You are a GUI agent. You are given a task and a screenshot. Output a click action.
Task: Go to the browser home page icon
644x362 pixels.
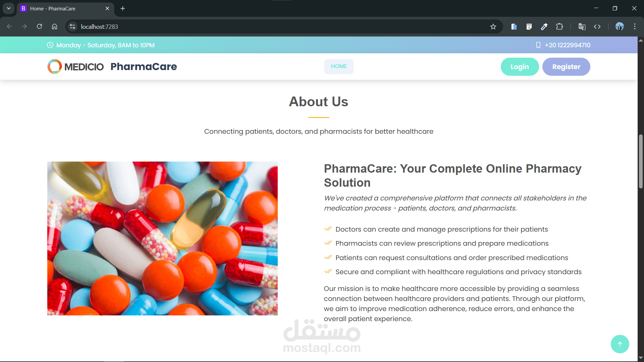[54, 26]
